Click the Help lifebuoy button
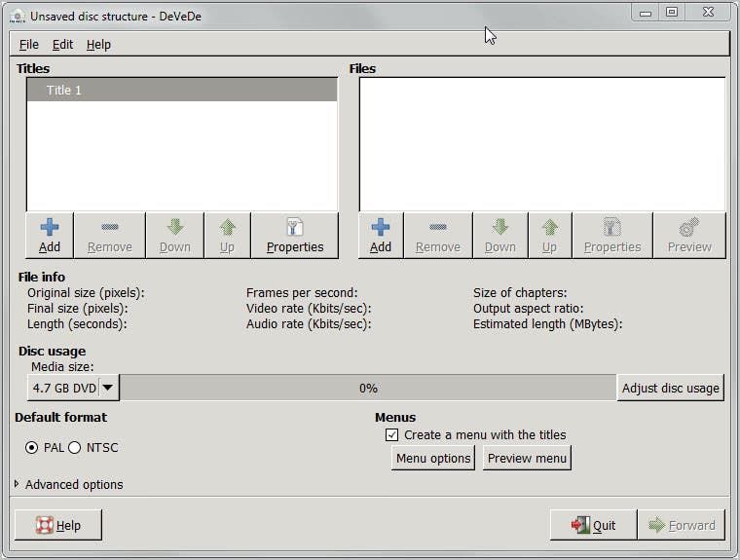The width and height of the screenshot is (740, 560). pyautogui.click(x=58, y=525)
